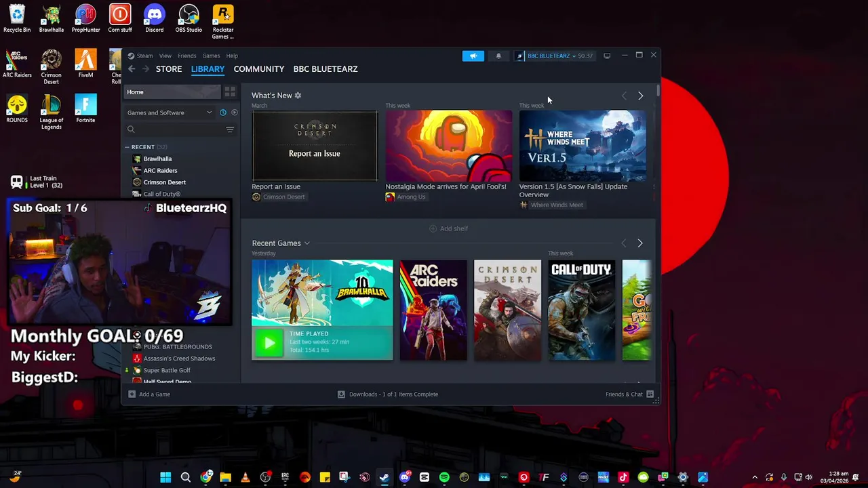This screenshot has width=868, height=488.
Task: Open the ROUNDS desktop shortcut
Action: [17, 109]
